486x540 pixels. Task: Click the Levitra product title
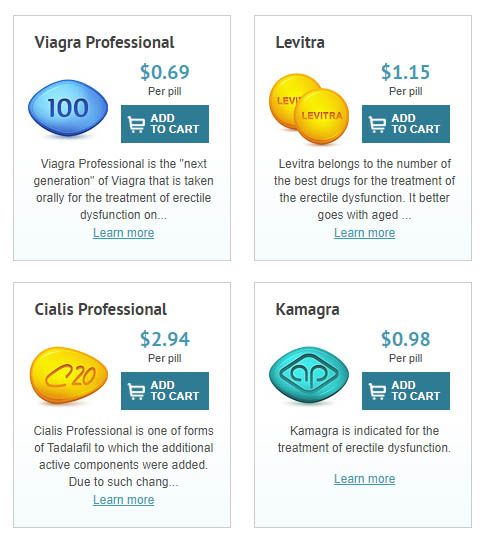[x=300, y=43]
